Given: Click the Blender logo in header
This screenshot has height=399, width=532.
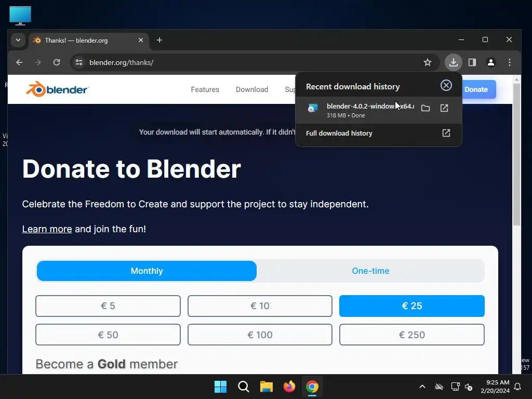Looking at the screenshot, I should (57, 89).
